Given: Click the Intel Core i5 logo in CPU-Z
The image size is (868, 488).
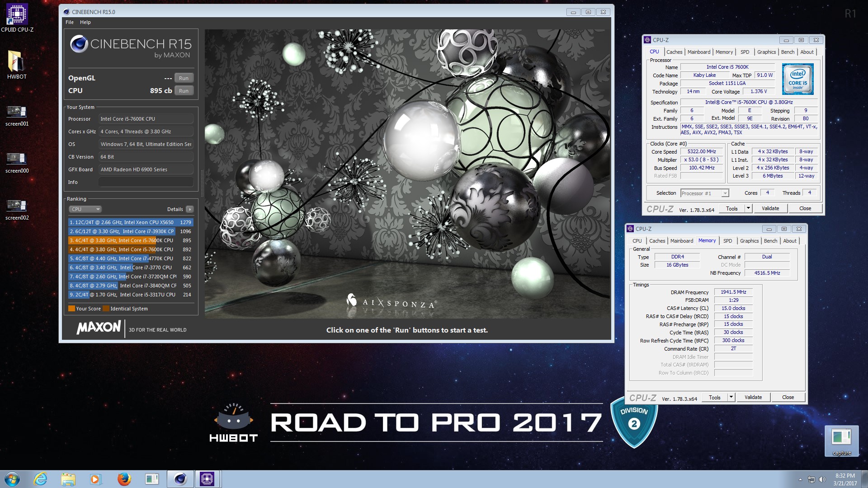Looking at the screenshot, I should pos(798,79).
